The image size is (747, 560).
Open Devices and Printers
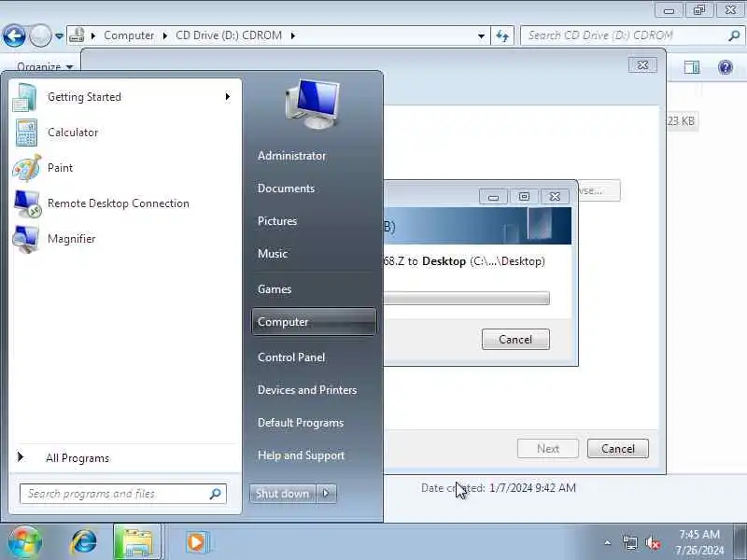(x=307, y=390)
